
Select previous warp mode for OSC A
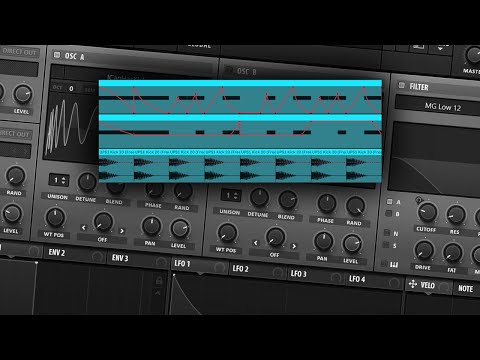click(84, 227)
